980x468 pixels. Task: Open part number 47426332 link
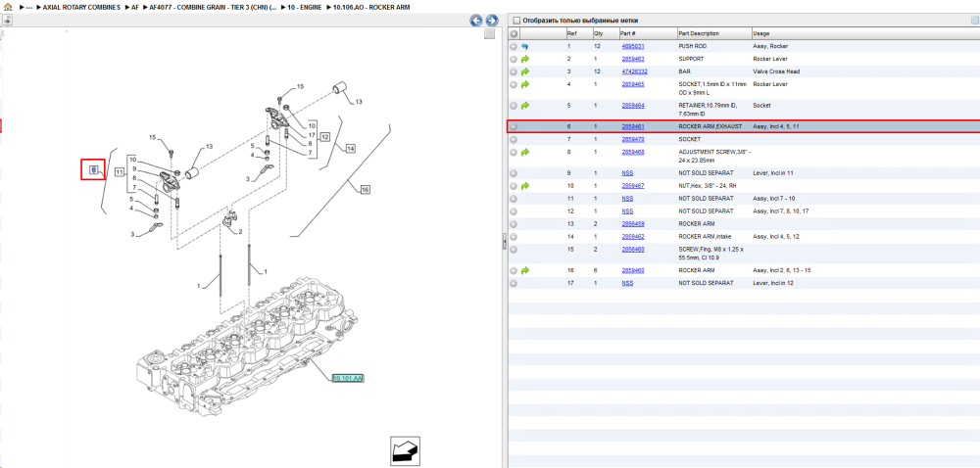(634, 71)
